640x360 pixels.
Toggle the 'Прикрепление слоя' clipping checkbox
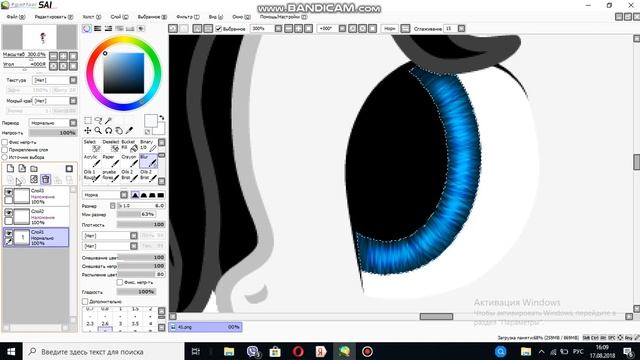pos(4,150)
